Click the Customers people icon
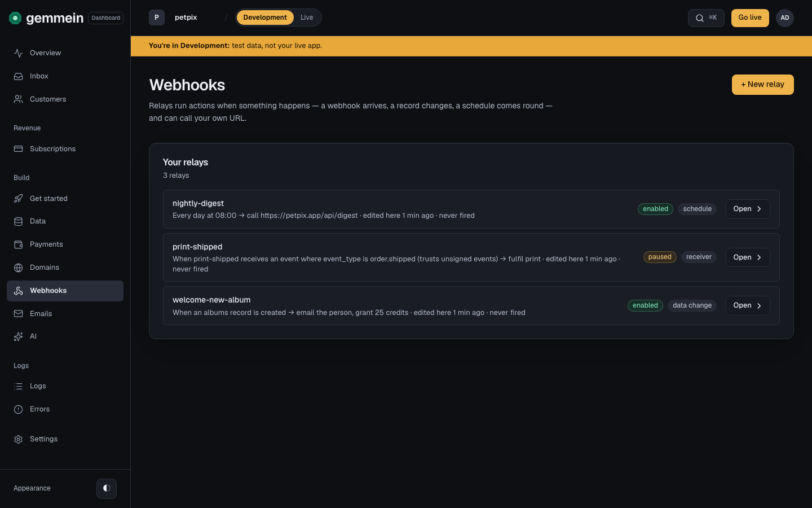 click(x=19, y=99)
